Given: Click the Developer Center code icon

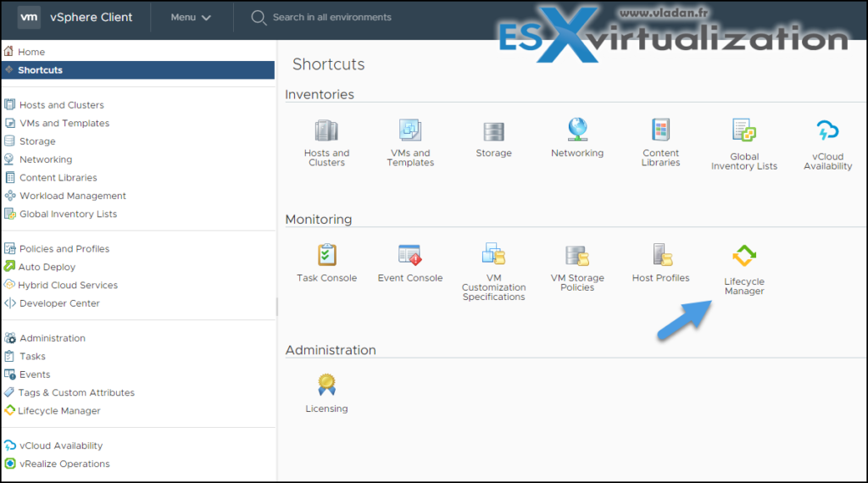Looking at the screenshot, I should (x=10, y=303).
